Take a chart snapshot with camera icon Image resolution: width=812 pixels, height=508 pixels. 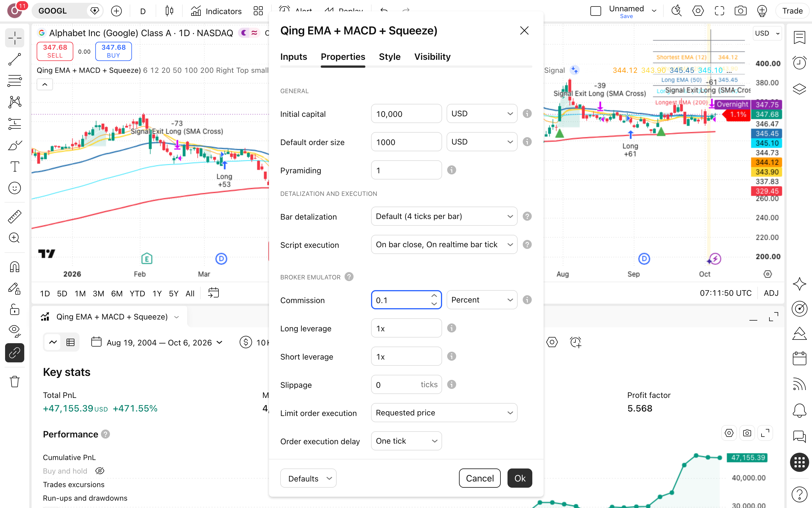(741, 11)
